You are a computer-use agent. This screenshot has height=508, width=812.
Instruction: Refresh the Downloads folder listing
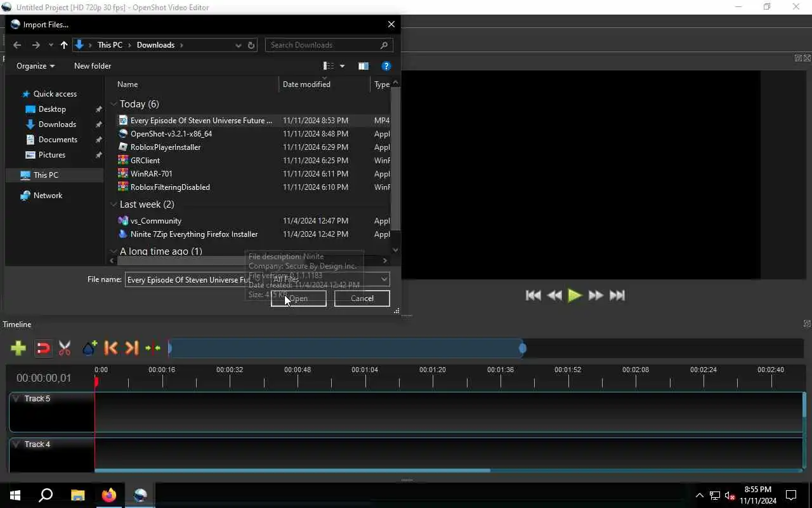pos(251,45)
